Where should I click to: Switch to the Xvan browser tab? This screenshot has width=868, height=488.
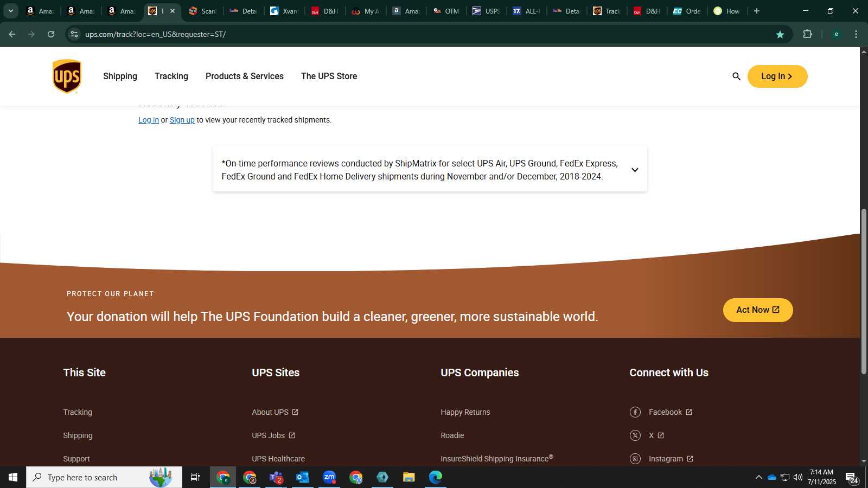pos(284,11)
